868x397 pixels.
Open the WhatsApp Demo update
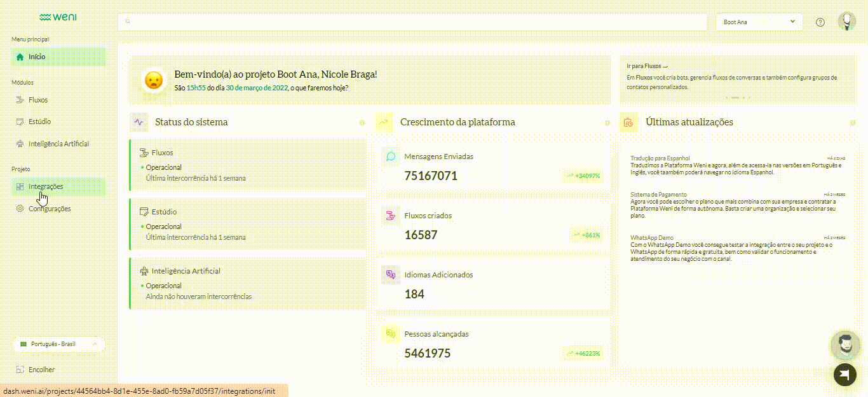(x=737, y=248)
